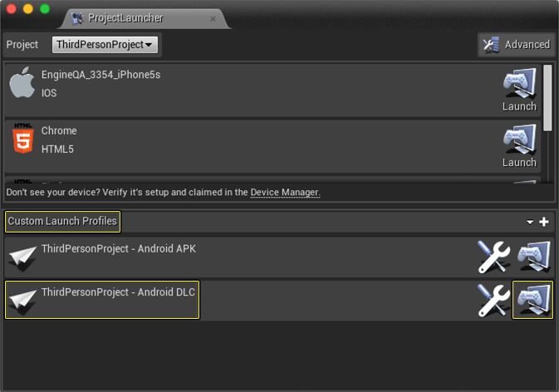Close window with red button
Image resolution: width=559 pixels, height=392 pixels.
click(11, 8)
